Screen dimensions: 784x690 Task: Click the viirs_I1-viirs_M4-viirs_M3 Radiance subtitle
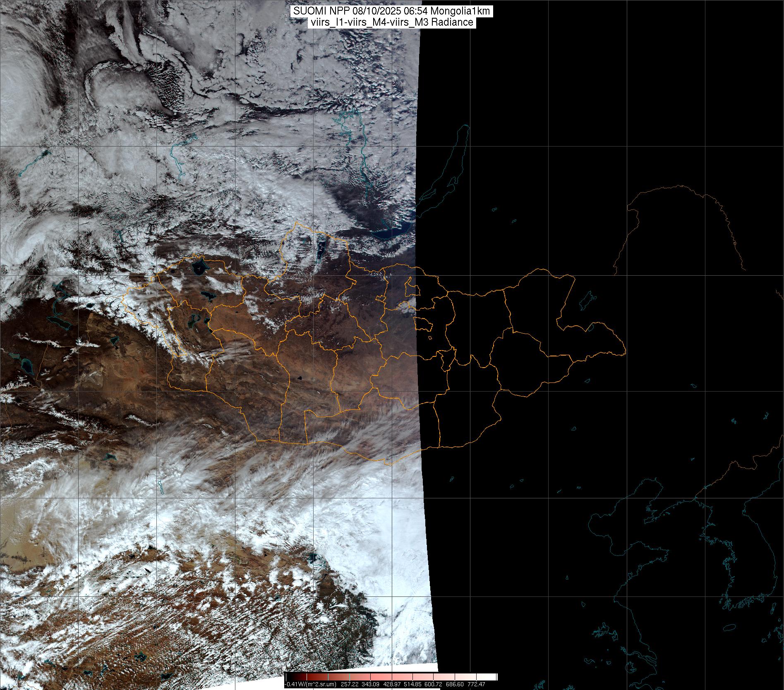tap(392, 22)
